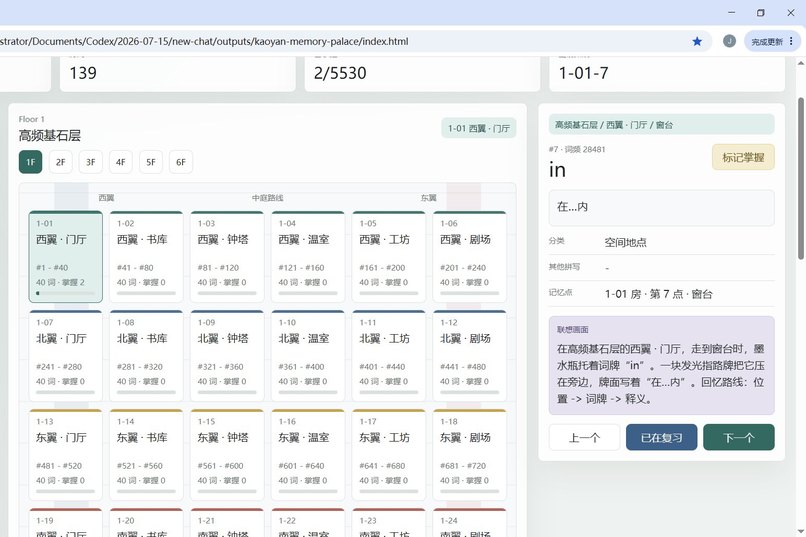Click the #7 · 词频 28481 label
Screen dimensions: 806x537
click(x=577, y=149)
